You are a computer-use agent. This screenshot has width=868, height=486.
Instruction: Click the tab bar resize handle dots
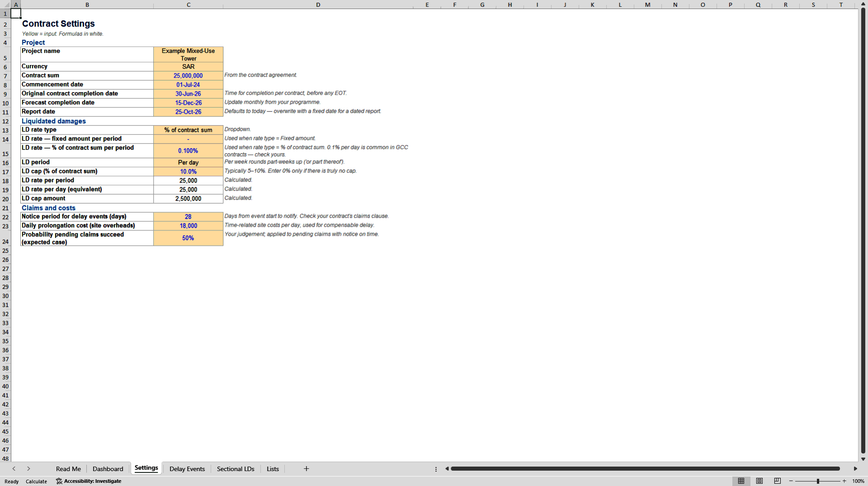coord(436,469)
